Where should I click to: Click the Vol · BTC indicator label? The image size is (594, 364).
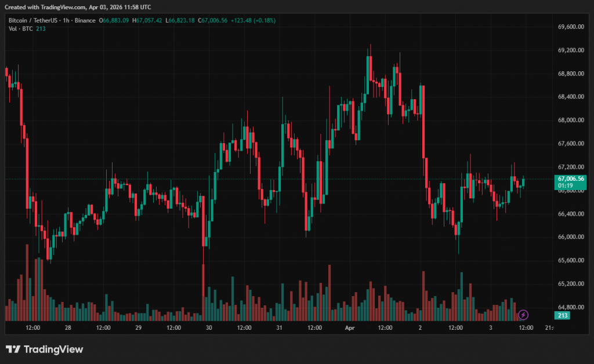coord(20,29)
